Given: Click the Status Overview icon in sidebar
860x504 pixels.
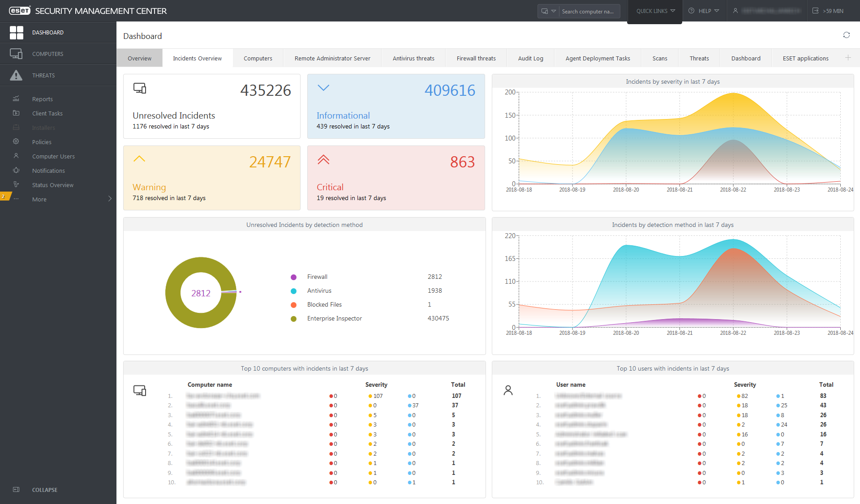Looking at the screenshot, I should pos(16,185).
